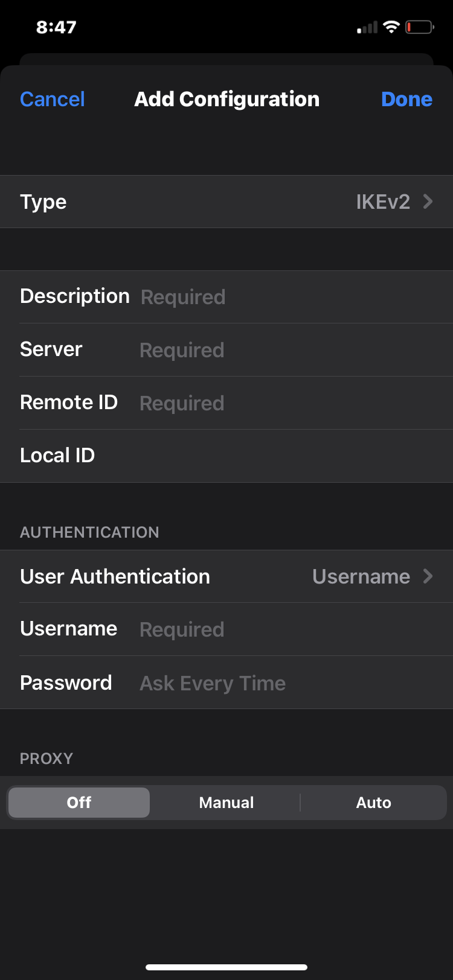
Task: Tap the battery status bar icon
Action: [419, 27]
